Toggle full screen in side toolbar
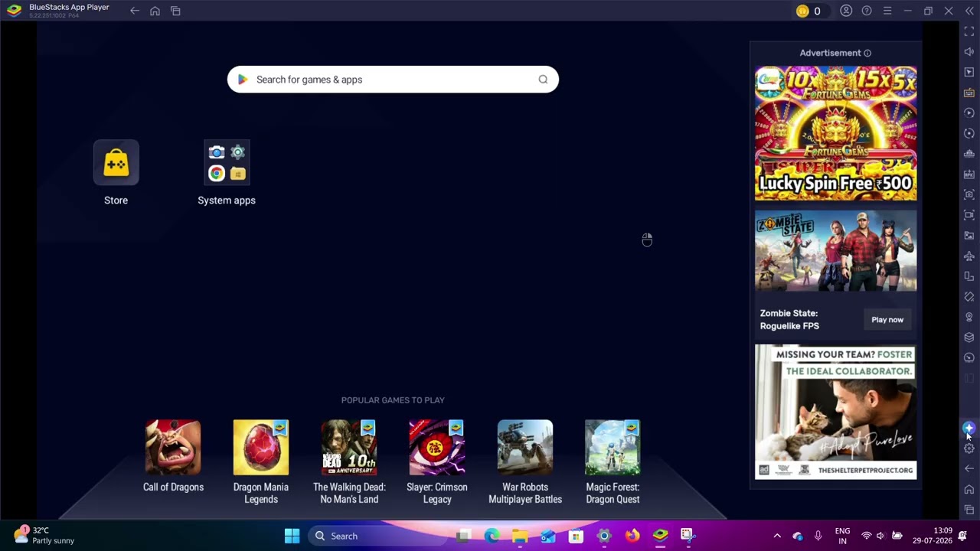 [x=969, y=31]
